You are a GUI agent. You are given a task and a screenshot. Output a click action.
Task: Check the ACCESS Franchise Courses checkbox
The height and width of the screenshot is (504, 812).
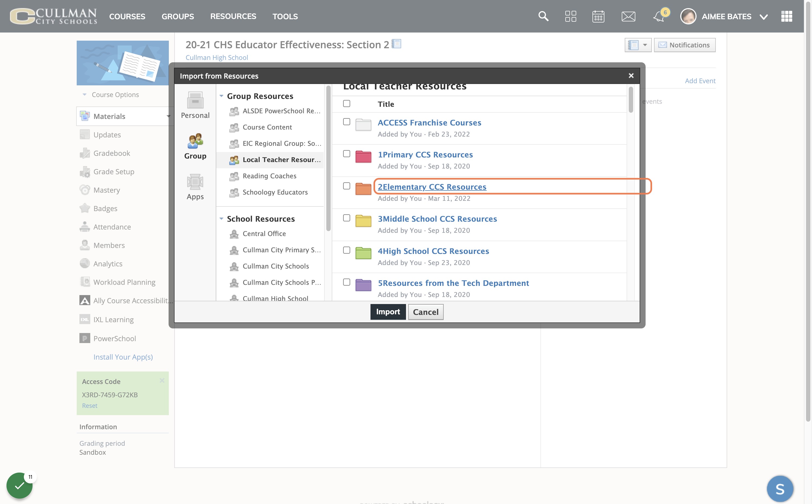coord(347,122)
